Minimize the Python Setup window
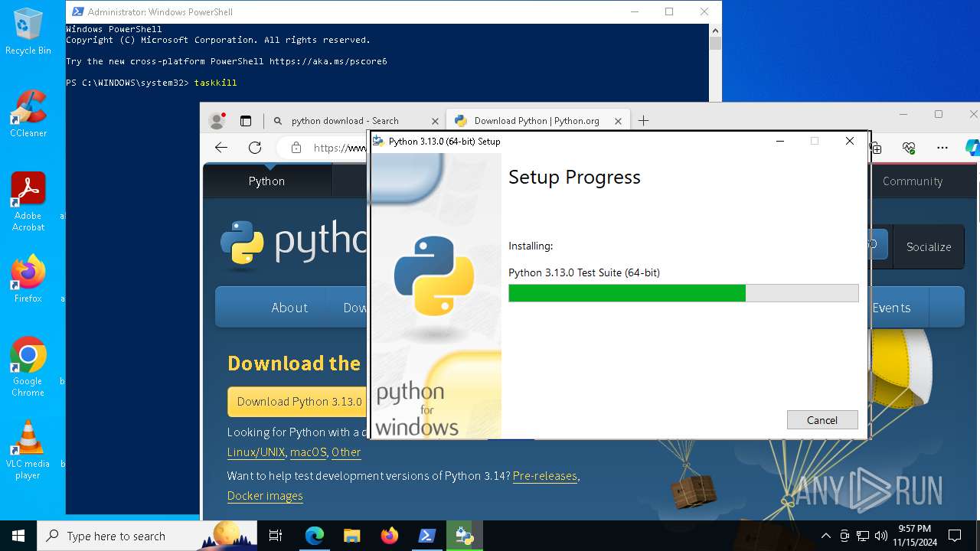 click(x=779, y=142)
